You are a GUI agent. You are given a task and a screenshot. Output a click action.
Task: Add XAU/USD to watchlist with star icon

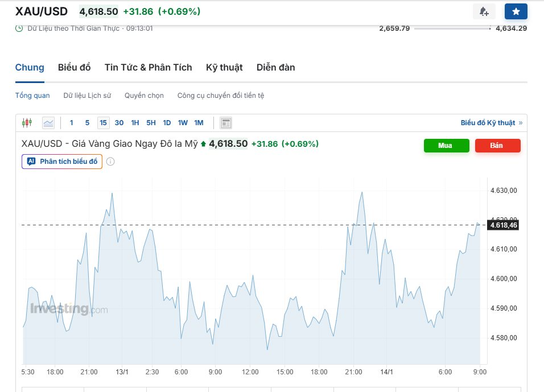coord(516,11)
